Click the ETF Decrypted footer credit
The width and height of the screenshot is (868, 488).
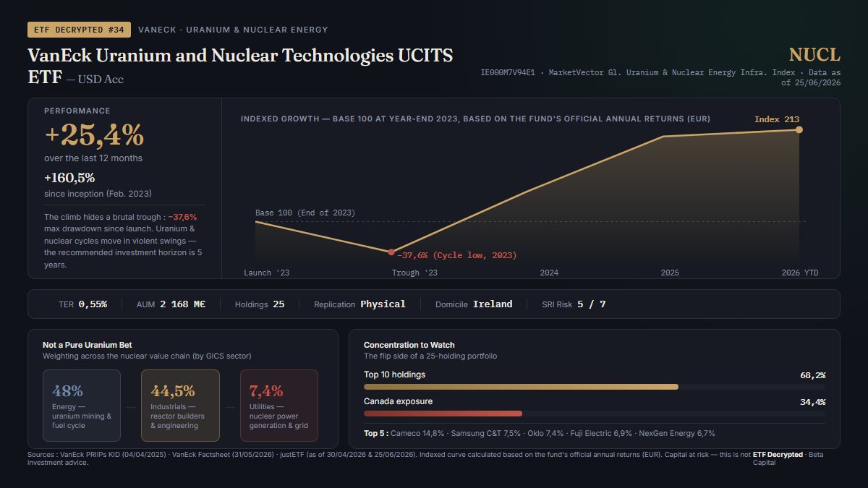click(778, 455)
